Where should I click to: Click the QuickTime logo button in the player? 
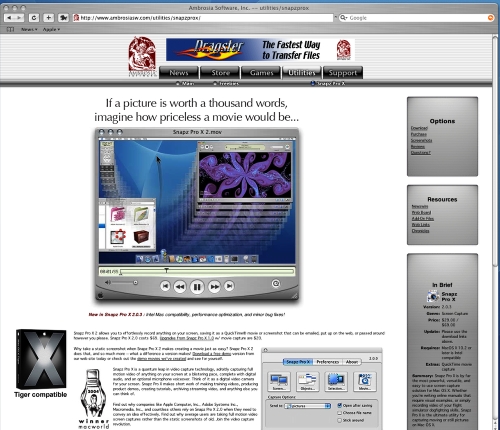coord(276,283)
